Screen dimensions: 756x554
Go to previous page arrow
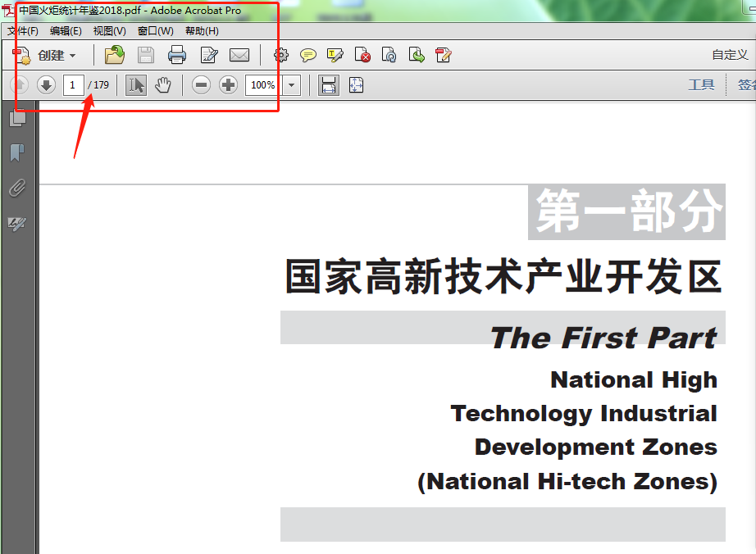(x=20, y=85)
